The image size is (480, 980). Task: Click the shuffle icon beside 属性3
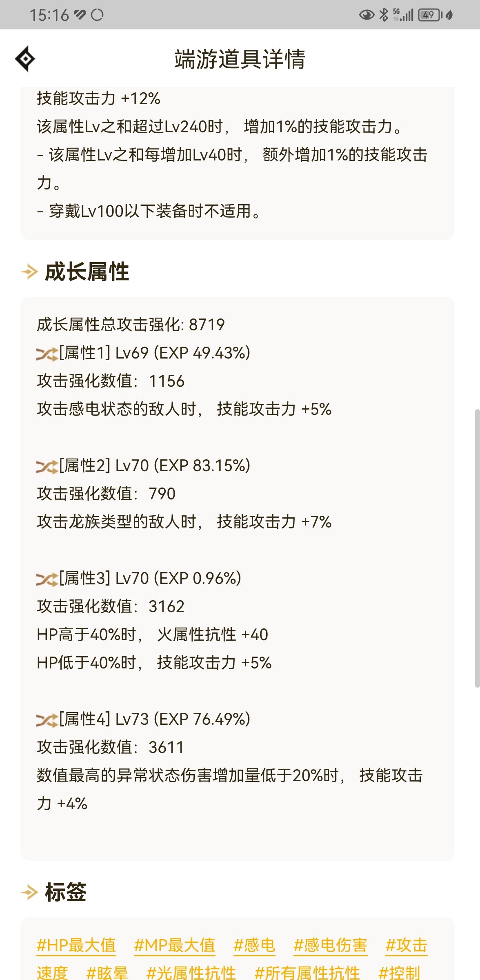click(x=47, y=579)
